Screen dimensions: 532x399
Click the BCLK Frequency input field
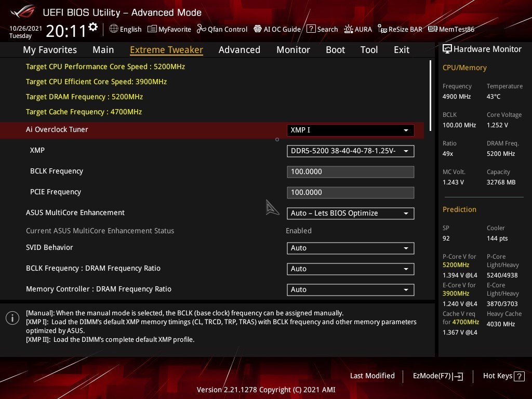pyautogui.click(x=350, y=171)
